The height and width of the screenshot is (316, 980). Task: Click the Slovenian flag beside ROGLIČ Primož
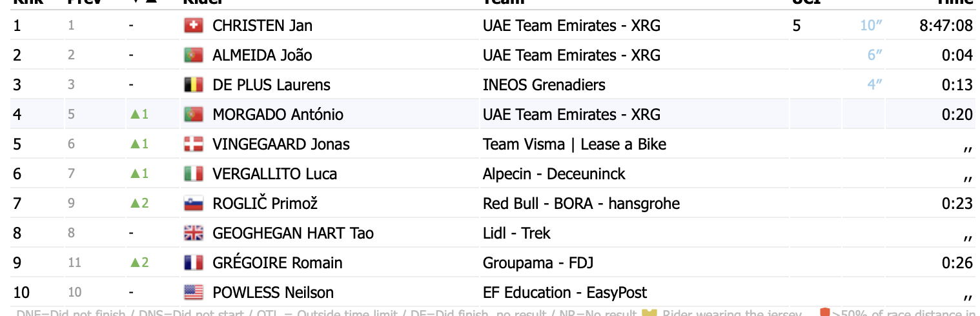[x=193, y=204]
